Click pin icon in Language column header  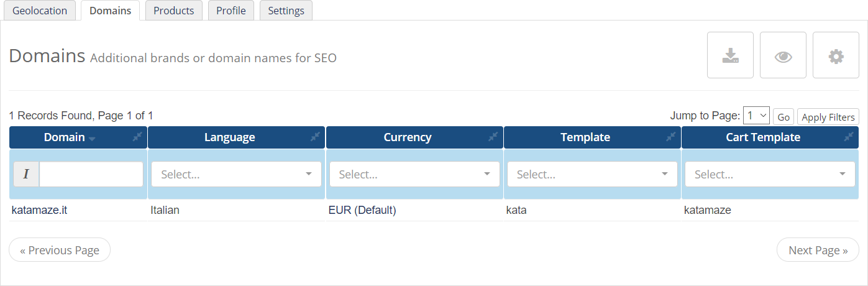coord(315,137)
